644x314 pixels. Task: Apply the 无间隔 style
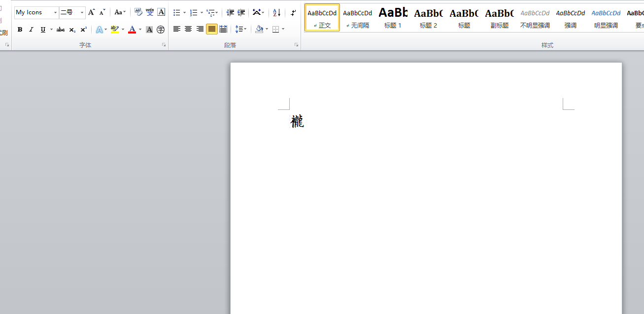pyautogui.click(x=357, y=18)
